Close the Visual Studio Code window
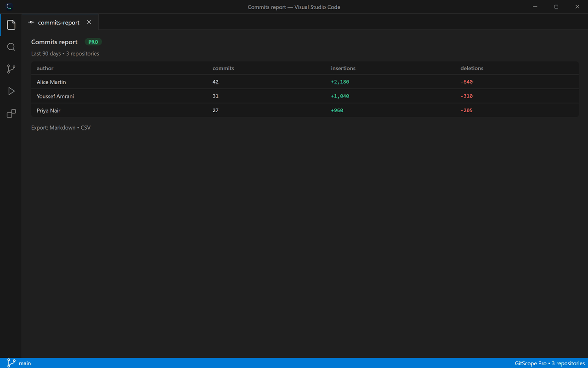The height and width of the screenshot is (368, 588). click(577, 6)
